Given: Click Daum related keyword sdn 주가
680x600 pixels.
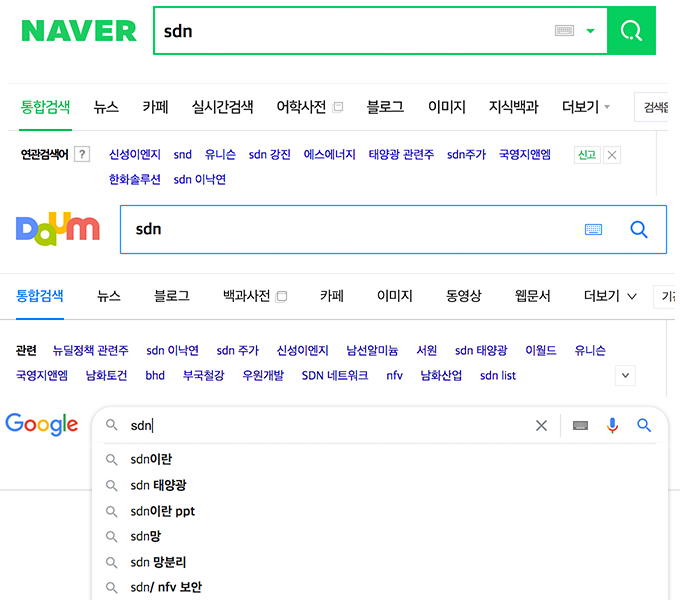Looking at the screenshot, I should click(x=238, y=350).
